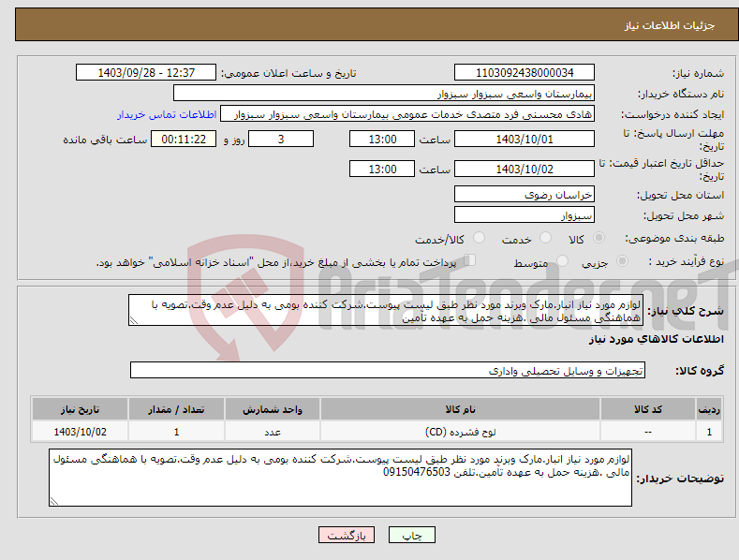The height and width of the screenshot is (560, 739).
Task: Click the توضیحات خریدار textarea
Action: 340,478
